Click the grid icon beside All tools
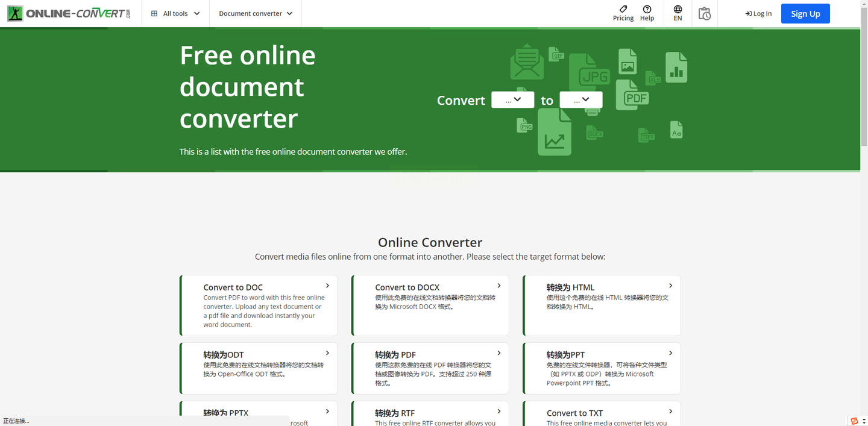Viewport: 868px width, 426px height. [154, 13]
